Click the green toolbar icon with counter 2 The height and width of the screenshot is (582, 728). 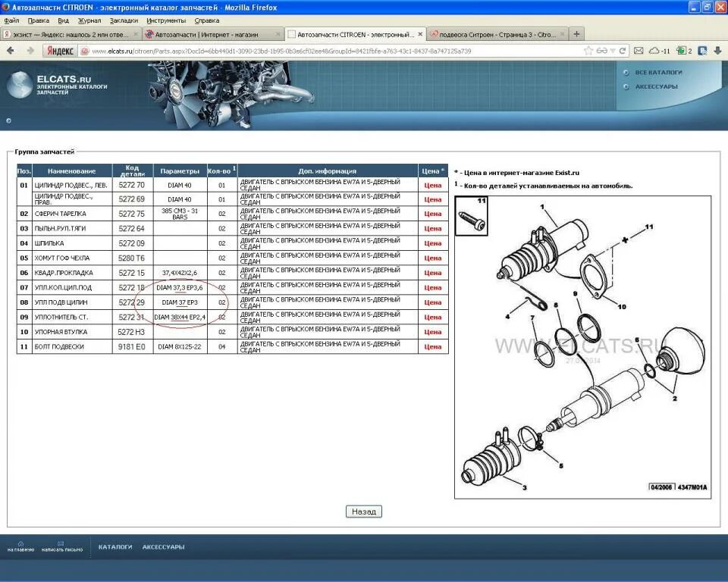pyautogui.click(x=684, y=51)
